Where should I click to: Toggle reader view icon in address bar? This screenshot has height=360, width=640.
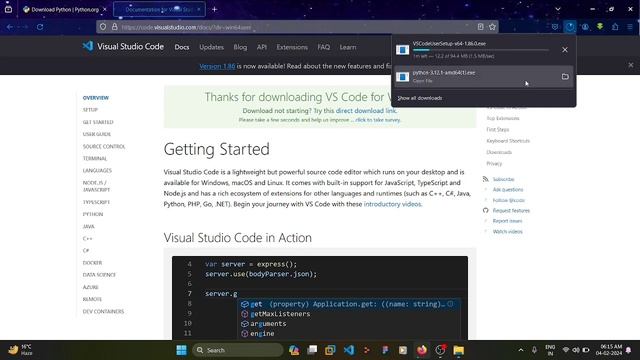click(480, 27)
